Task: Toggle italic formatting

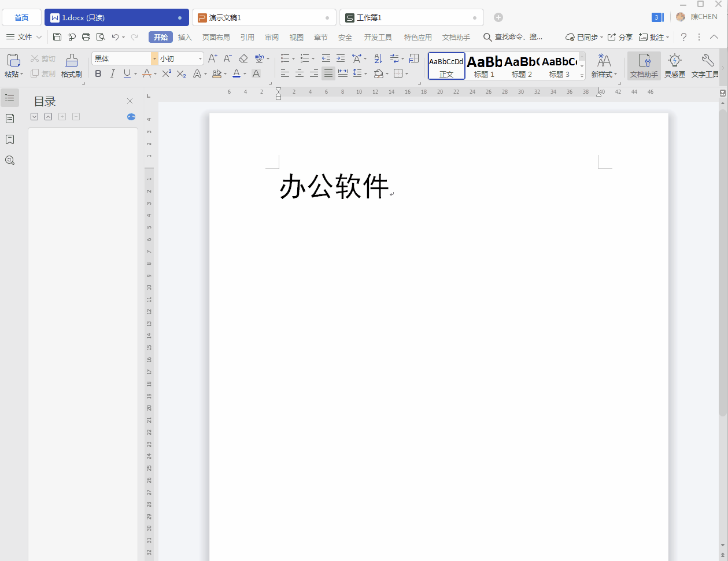Action: (112, 73)
